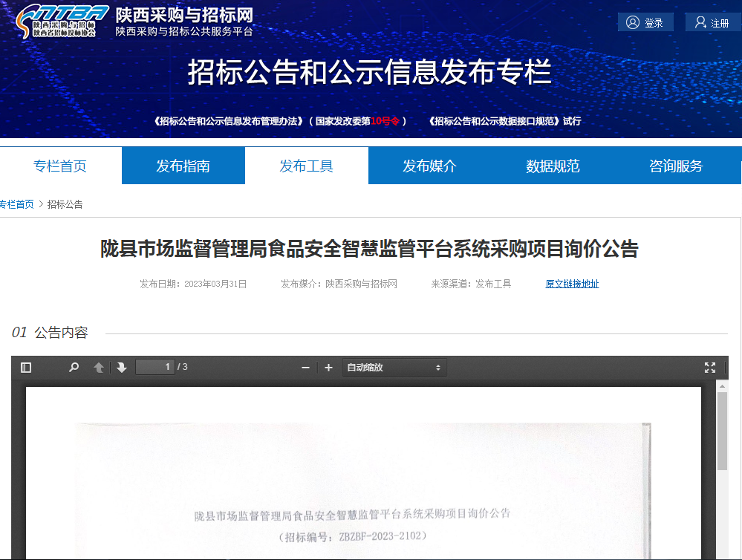Open the 咨询服务 tab

coord(675,166)
